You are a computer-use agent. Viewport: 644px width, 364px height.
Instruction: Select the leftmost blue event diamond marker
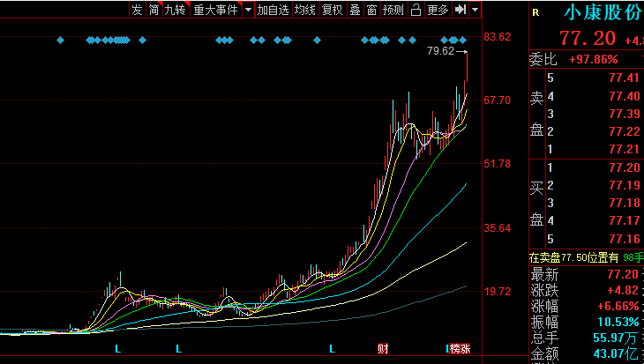60,41
